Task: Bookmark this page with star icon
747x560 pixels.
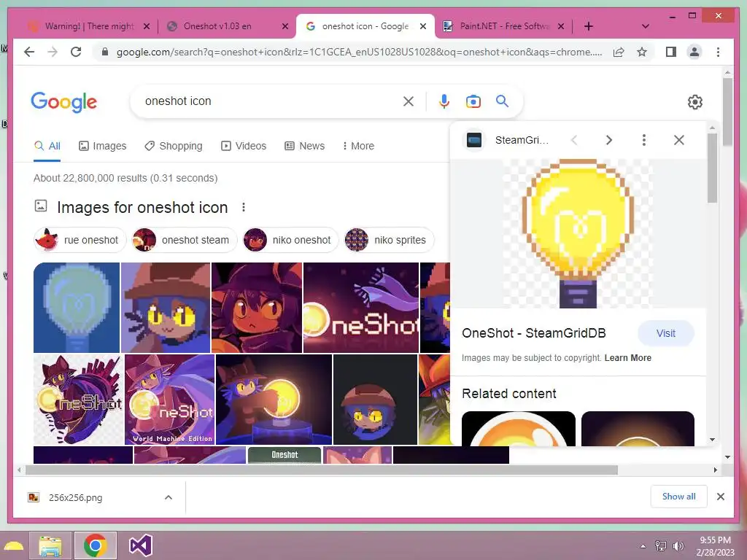Action: pyautogui.click(x=642, y=52)
